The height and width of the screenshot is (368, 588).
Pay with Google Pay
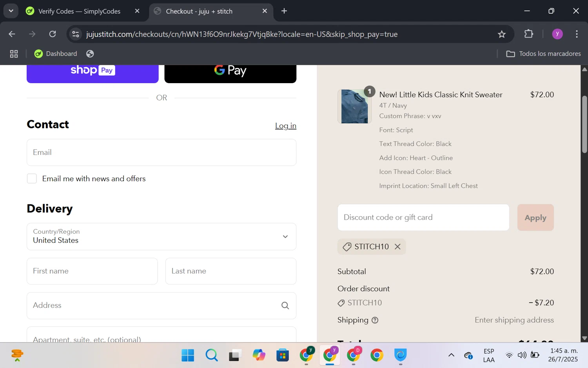point(230,74)
